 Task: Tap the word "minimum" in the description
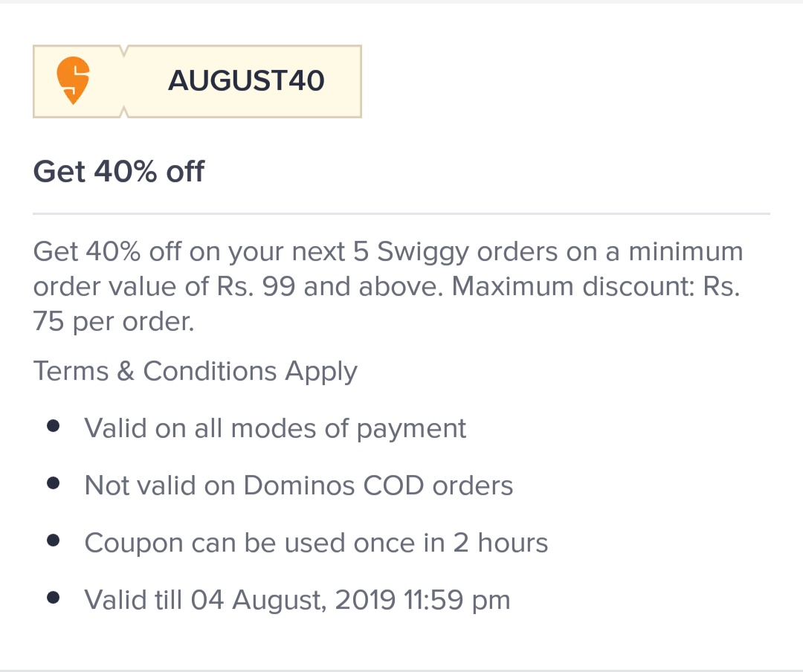click(686, 252)
